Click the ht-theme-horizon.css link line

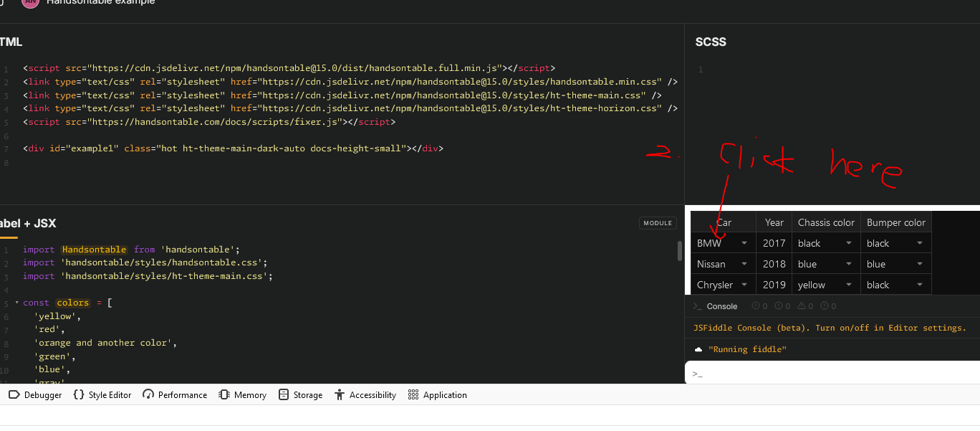point(350,108)
